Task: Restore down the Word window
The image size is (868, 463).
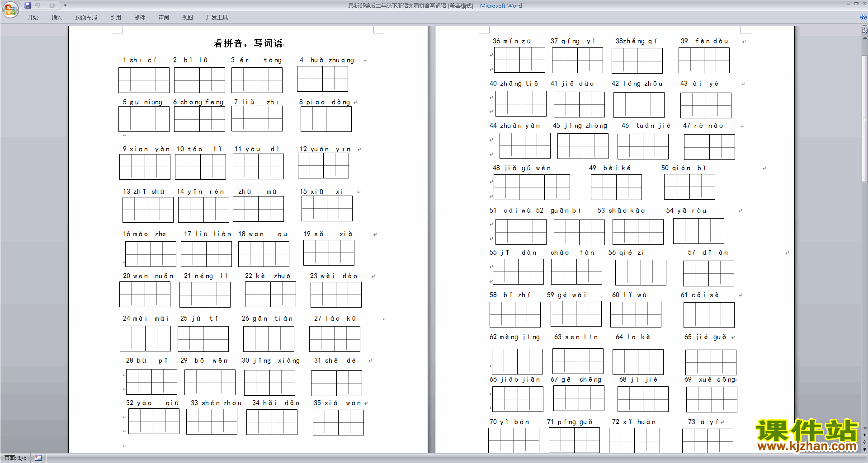Action: (856, 4)
